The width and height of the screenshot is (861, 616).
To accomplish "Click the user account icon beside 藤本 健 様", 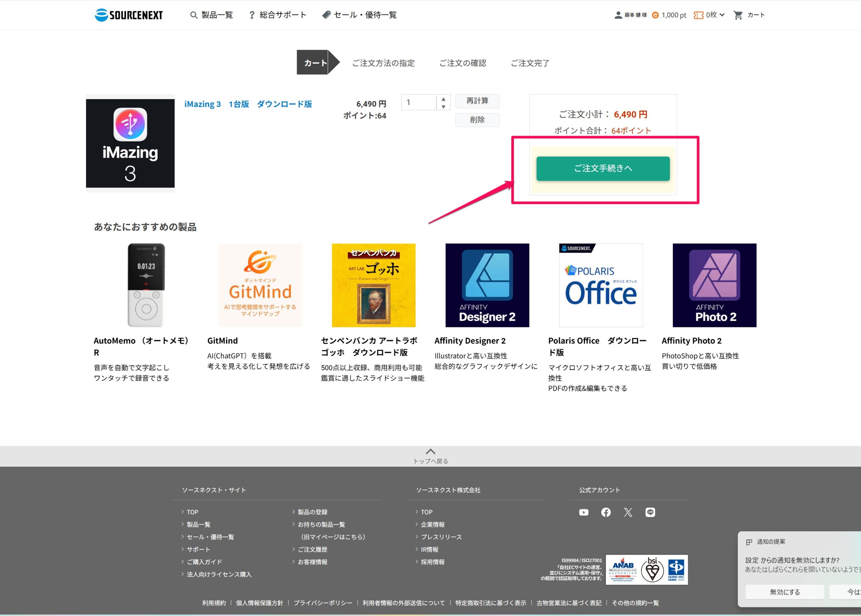I will pyautogui.click(x=618, y=15).
